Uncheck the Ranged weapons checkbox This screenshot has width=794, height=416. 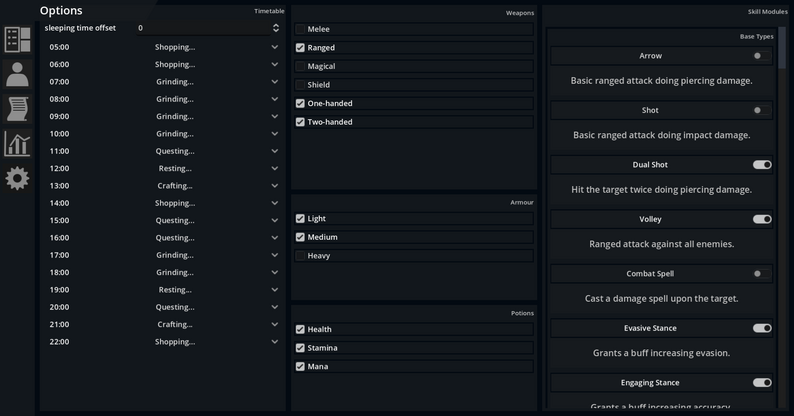pyautogui.click(x=300, y=48)
